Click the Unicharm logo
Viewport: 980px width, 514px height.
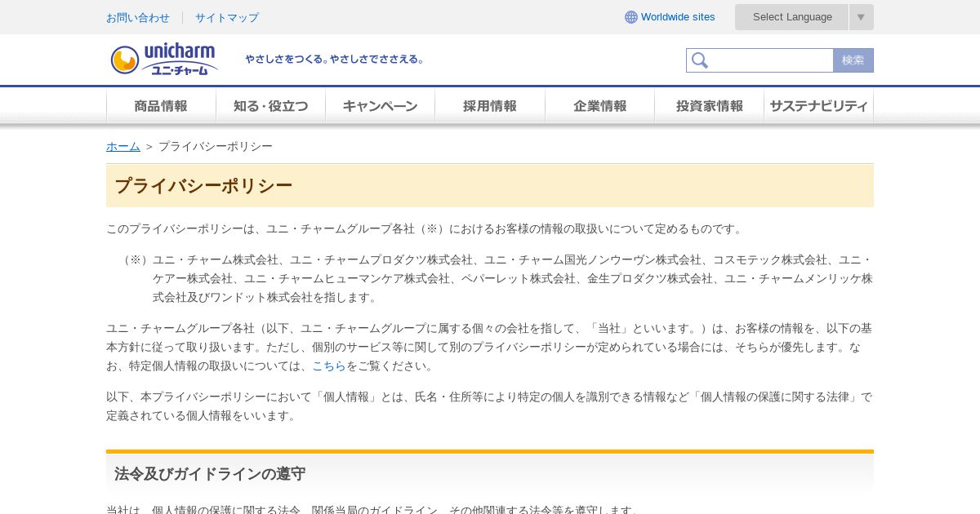(164, 60)
